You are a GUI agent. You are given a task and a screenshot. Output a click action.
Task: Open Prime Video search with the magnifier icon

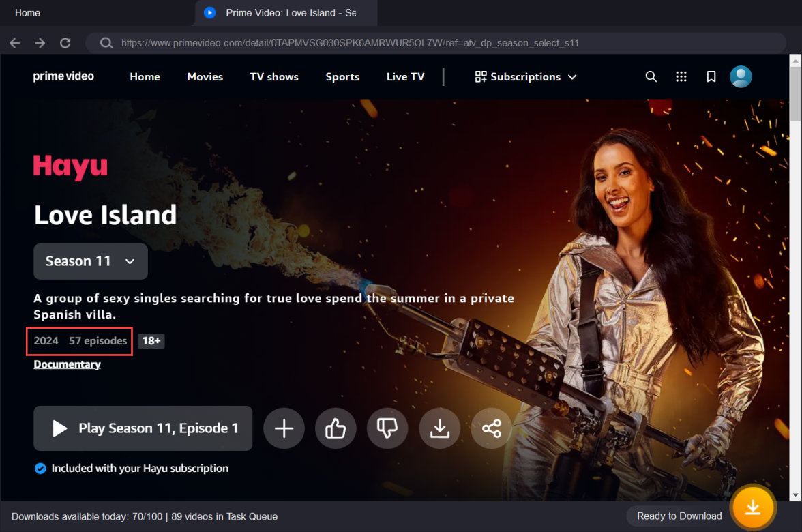point(651,76)
